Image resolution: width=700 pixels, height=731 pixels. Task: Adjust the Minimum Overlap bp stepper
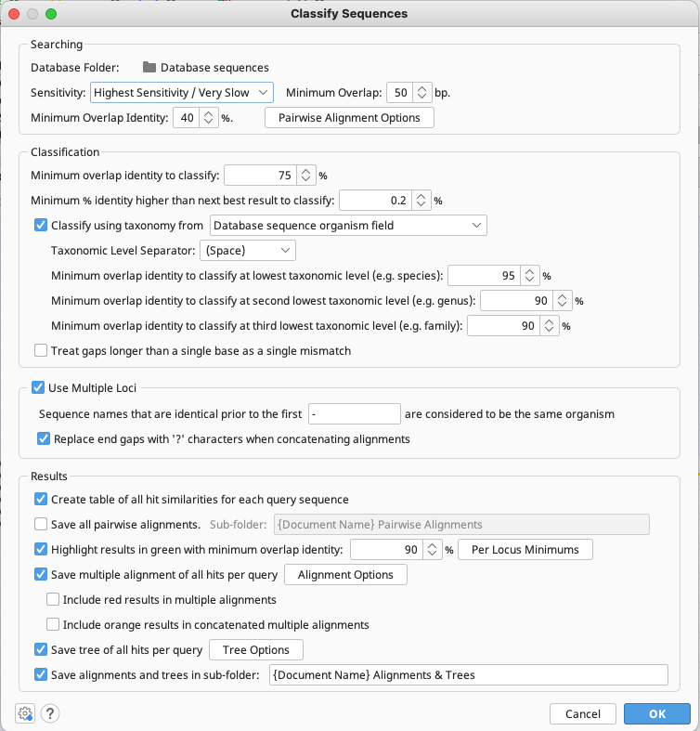pos(421,92)
